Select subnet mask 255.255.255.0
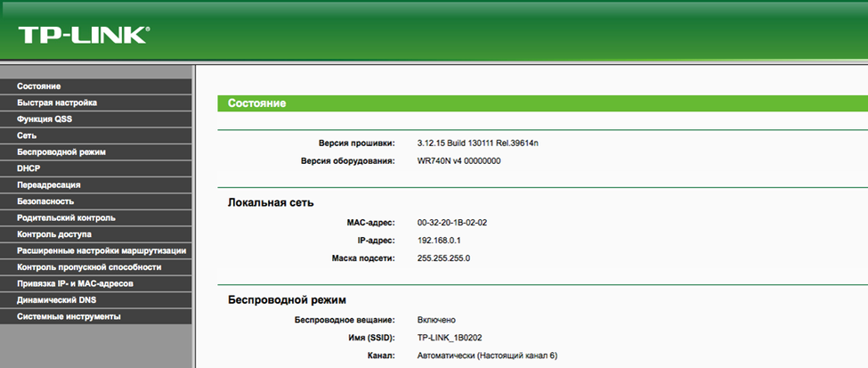Image resolution: width=868 pixels, height=368 pixels. click(443, 258)
